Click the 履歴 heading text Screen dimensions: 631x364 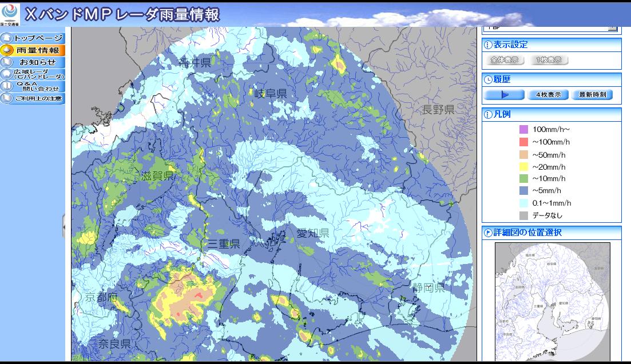pos(502,79)
